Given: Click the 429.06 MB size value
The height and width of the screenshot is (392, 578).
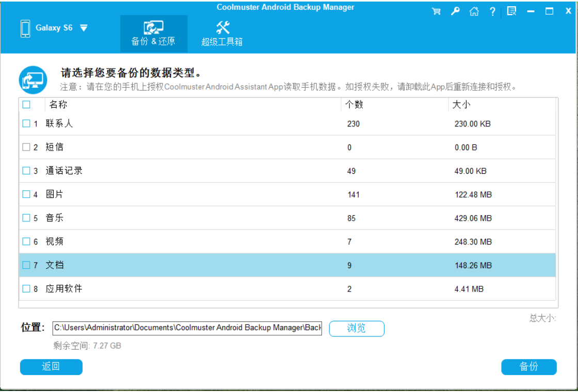Looking at the screenshot, I should 473,218.
